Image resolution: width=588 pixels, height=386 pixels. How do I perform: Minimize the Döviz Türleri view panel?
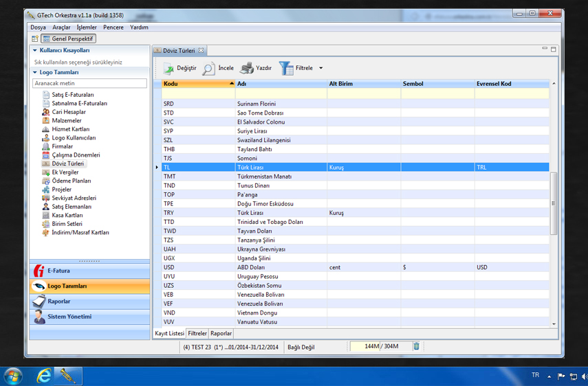coord(545,49)
